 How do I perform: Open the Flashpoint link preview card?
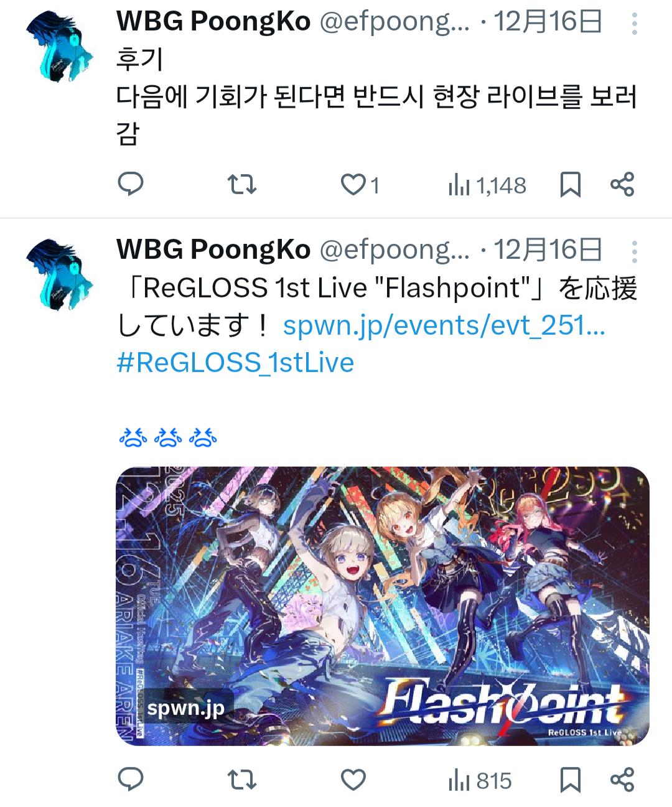coord(383,605)
